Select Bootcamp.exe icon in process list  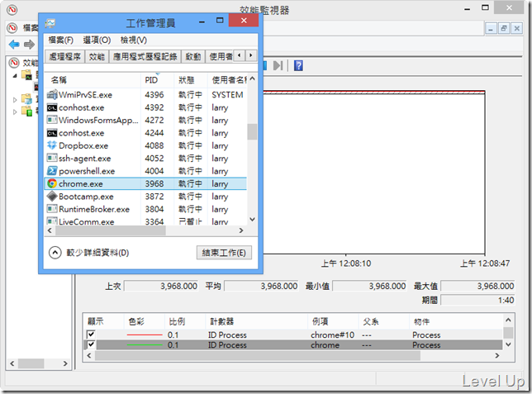tap(51, 196)
